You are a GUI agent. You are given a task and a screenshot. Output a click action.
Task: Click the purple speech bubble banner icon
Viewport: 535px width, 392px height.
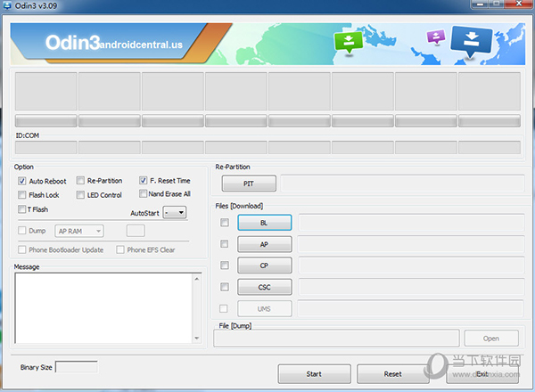[x=435, y=37]
